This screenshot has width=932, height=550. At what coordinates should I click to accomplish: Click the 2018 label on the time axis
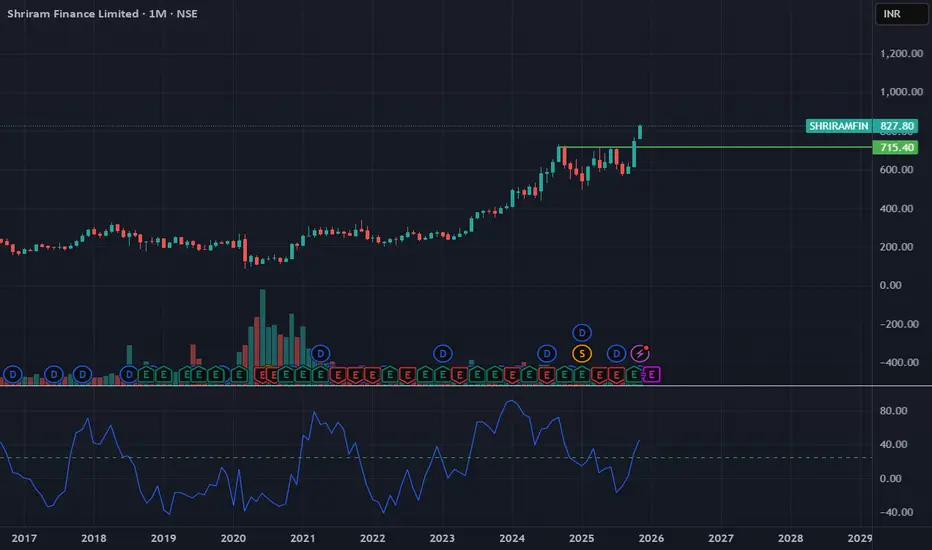[x=94, y=538]
